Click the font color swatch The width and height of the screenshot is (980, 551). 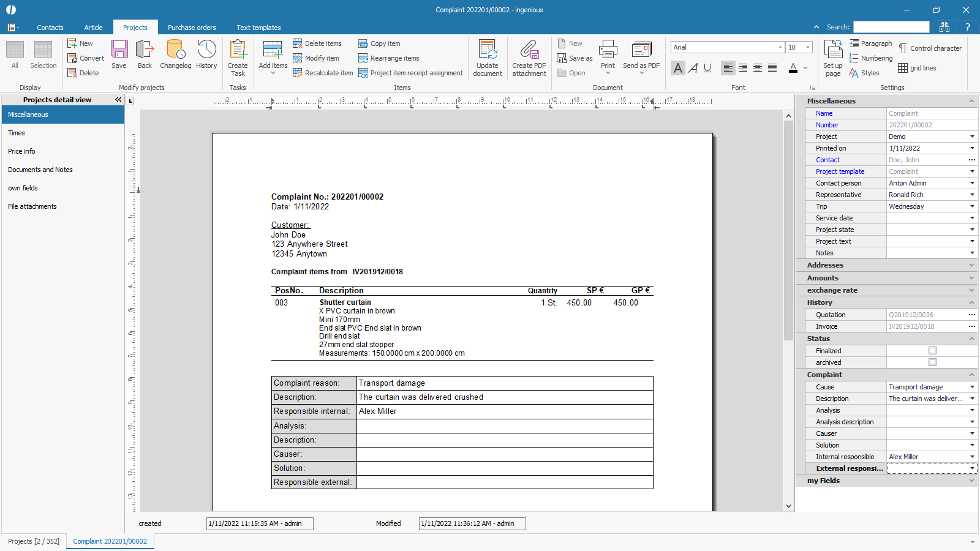(793, 68)
